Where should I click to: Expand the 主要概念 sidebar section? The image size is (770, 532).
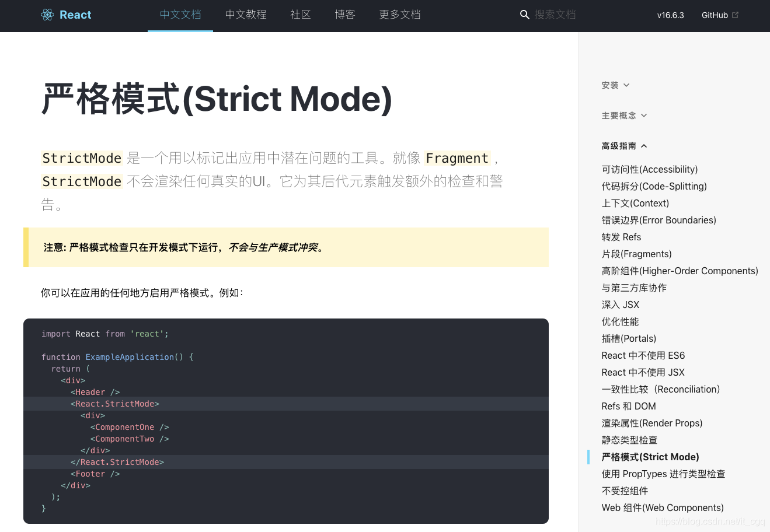click(624, 116)
